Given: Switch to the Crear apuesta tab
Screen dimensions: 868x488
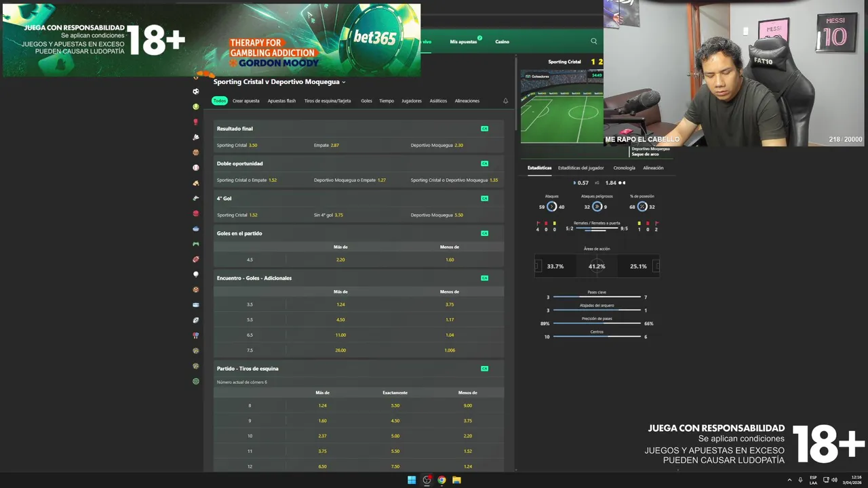Looking at the screenshot, I should coord(245,101).
